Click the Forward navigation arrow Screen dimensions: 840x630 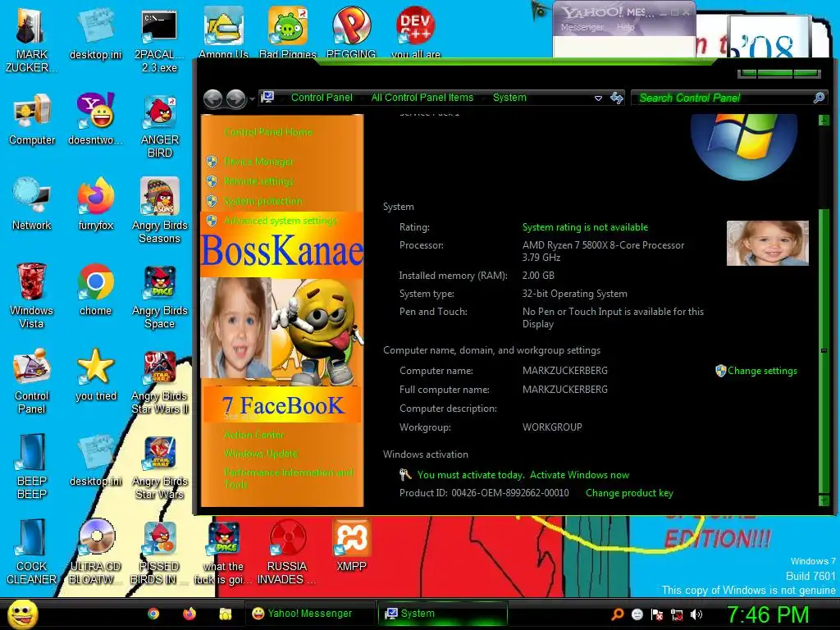pos(236,98)
